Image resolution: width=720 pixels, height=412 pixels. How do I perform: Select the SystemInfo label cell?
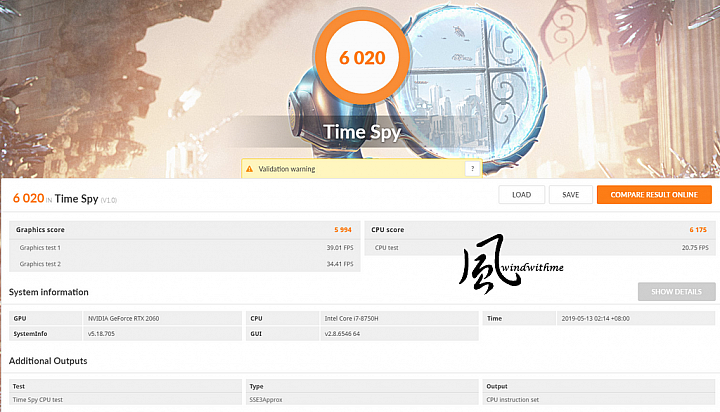tap(45, 333)
